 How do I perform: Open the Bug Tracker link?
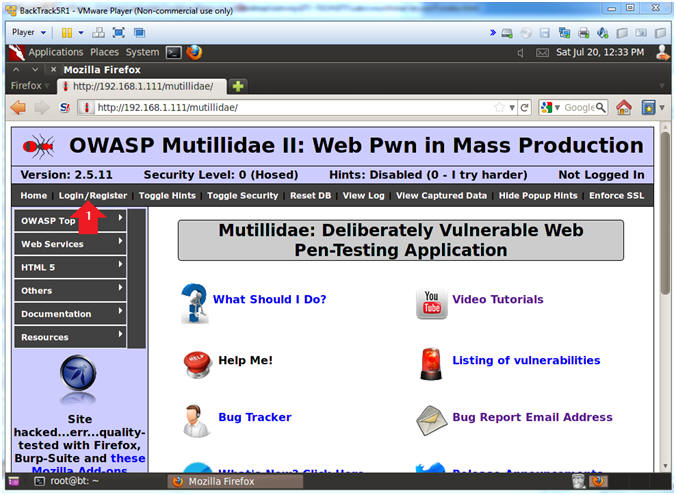coord(255,417)
